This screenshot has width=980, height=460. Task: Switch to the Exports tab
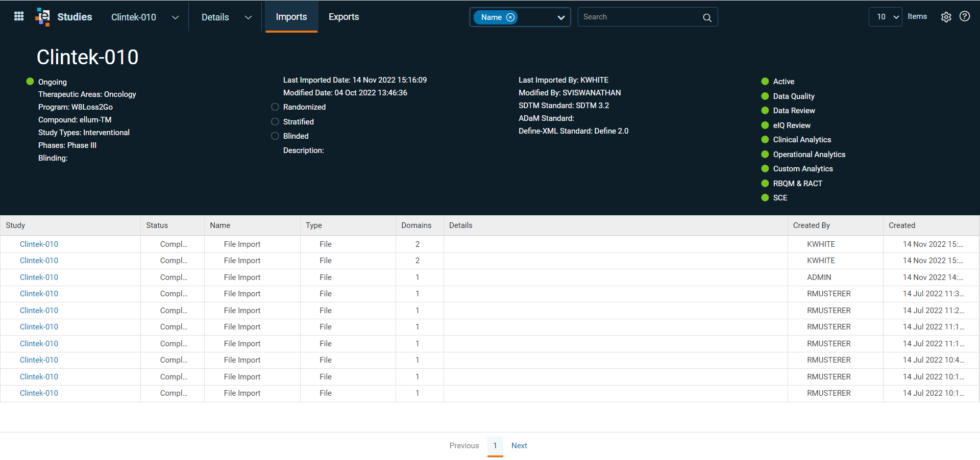[x=344, y=17]
